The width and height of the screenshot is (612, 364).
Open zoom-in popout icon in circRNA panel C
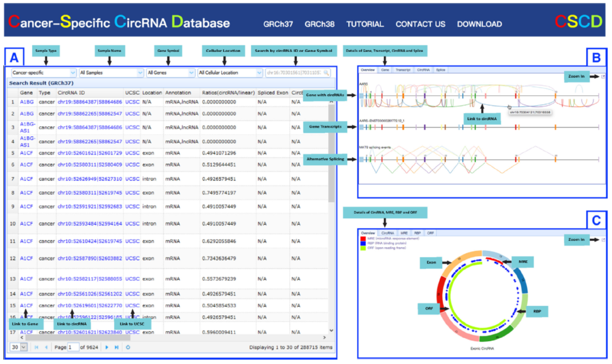pyautogui.click(x=602, y=239)
